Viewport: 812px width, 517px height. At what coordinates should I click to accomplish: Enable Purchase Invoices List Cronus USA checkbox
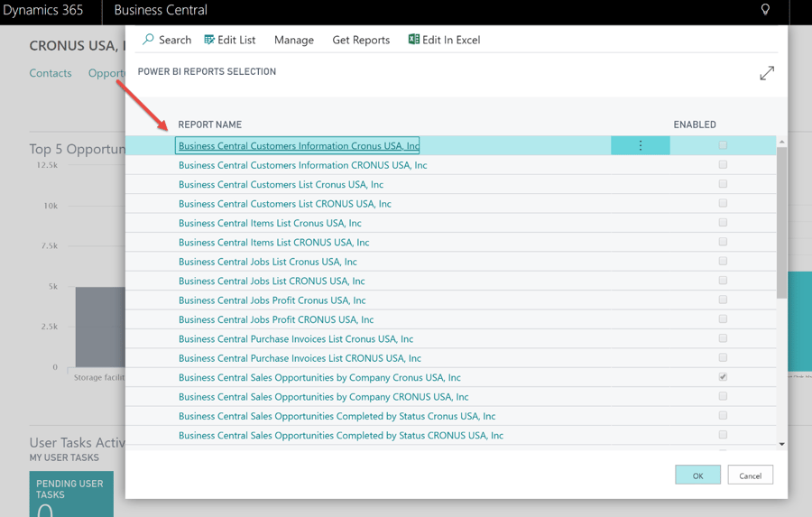723,338
